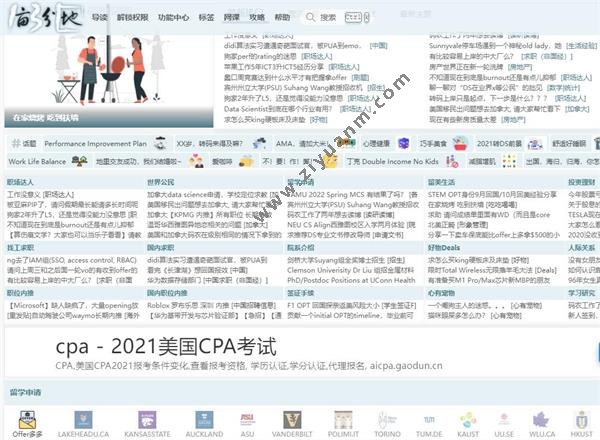
Task: Open the 留美生活 section header
Action: 441,182
